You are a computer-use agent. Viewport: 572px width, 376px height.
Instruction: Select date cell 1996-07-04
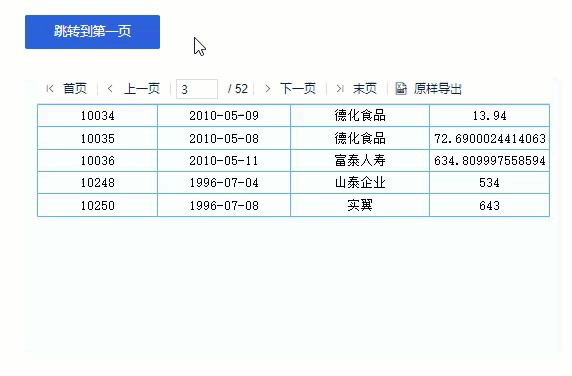(224, 182)
